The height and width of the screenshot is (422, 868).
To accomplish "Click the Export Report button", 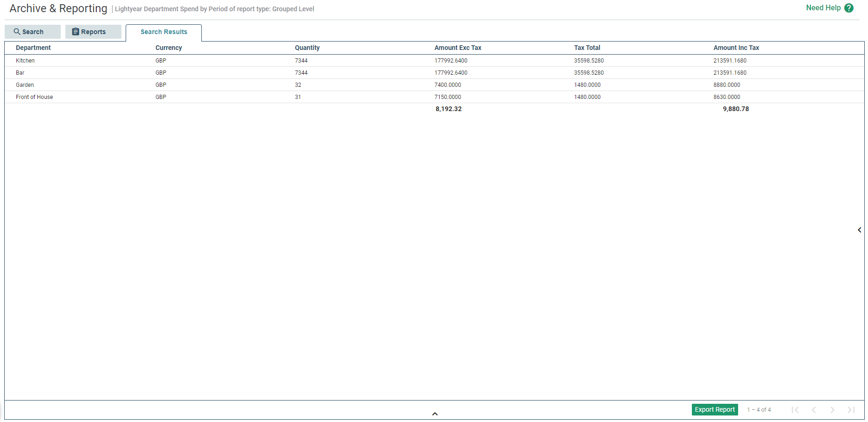I will tap(715, 409).
